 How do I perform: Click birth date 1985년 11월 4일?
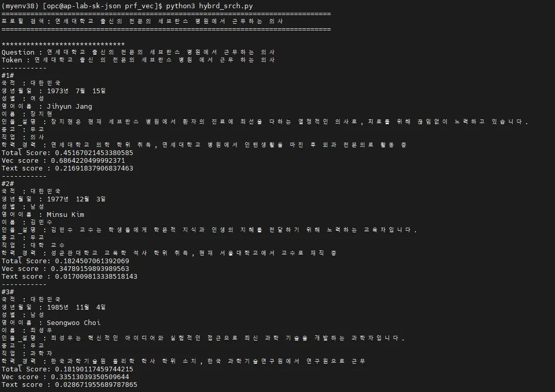click(76, 307)
